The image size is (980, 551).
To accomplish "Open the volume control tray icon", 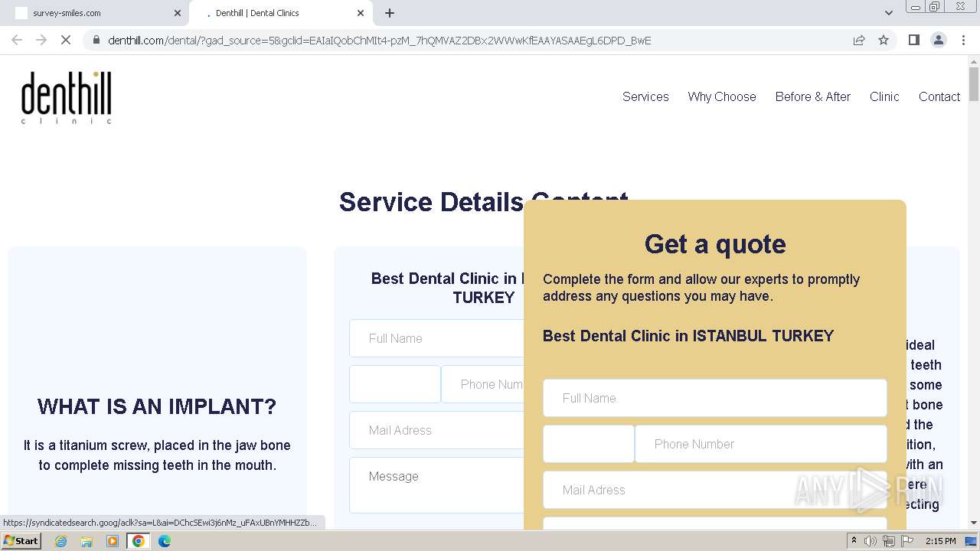I will (x=871, y=541).
